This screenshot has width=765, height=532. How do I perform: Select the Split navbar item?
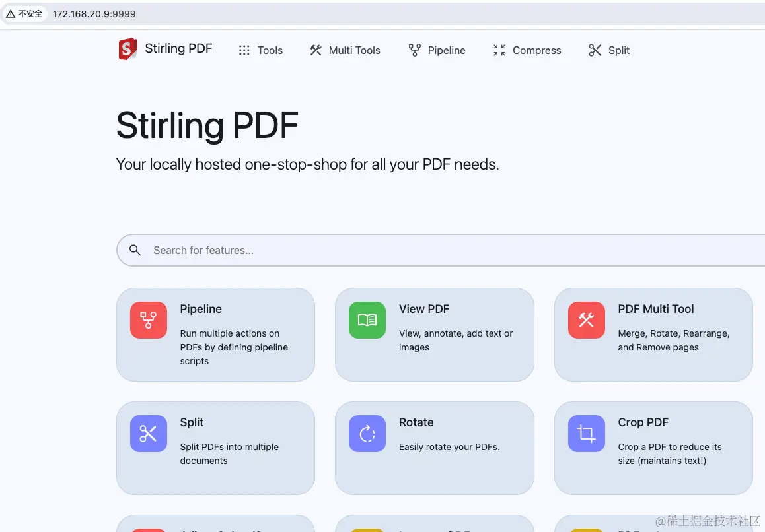coord(609,50)
